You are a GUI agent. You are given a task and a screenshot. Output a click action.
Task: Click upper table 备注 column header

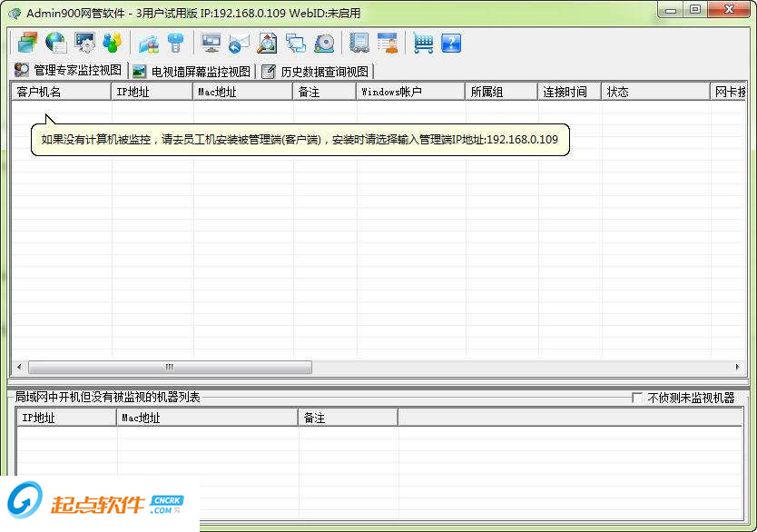point(324,92)
